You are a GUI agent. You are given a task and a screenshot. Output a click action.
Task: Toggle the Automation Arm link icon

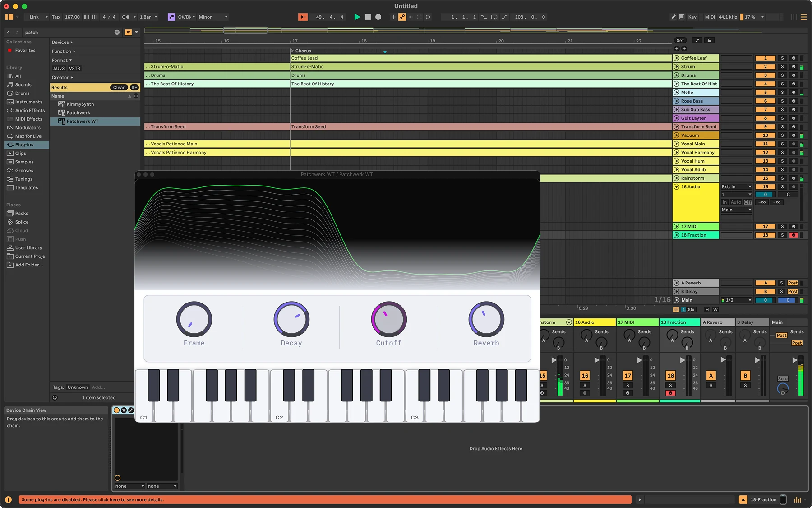(x=401, y=17)
